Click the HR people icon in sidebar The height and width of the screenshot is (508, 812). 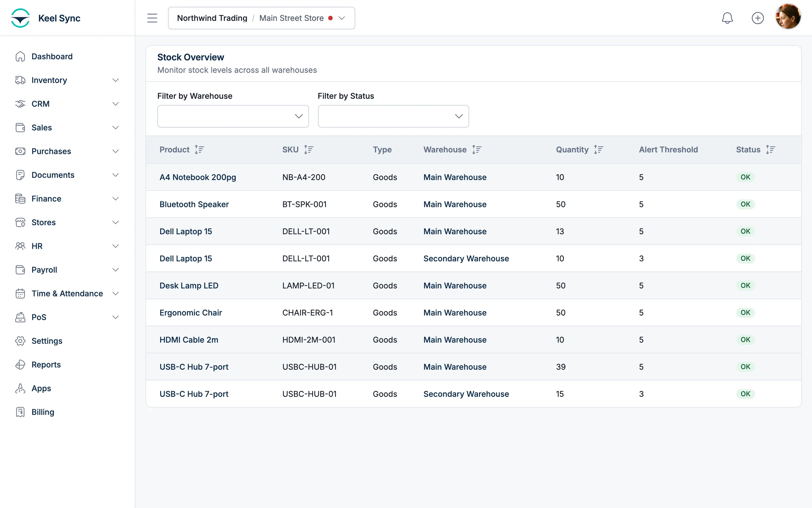pyautogui.click(x=20, y=246)
